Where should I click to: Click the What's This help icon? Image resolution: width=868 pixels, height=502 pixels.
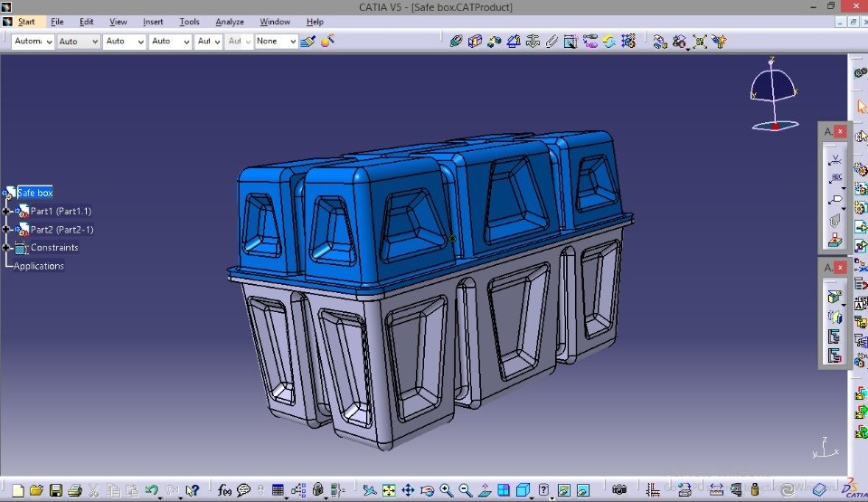pyautogui.click(x=192, y=490)
